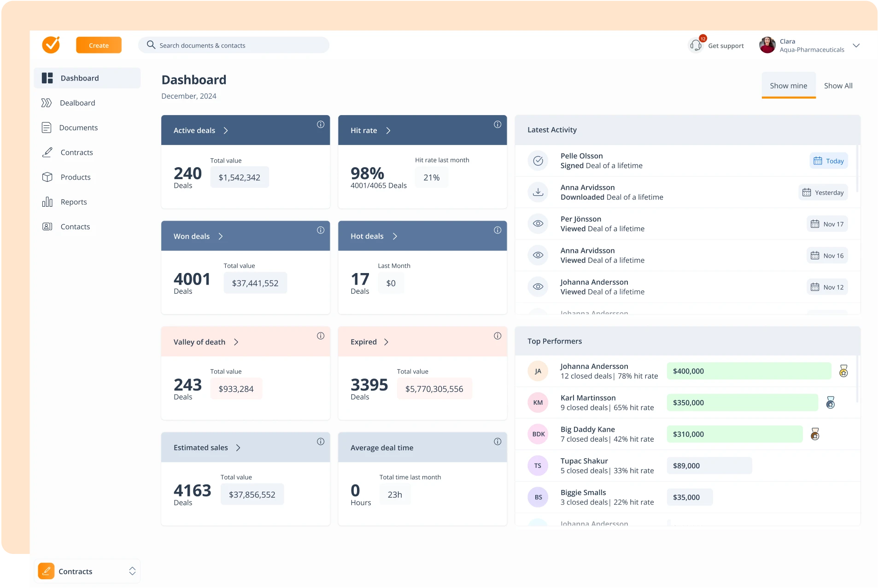Screen dimensions: 878x588
Task: Switch to the Show All view
Action: pyautogui.click(x=838, y=86)
